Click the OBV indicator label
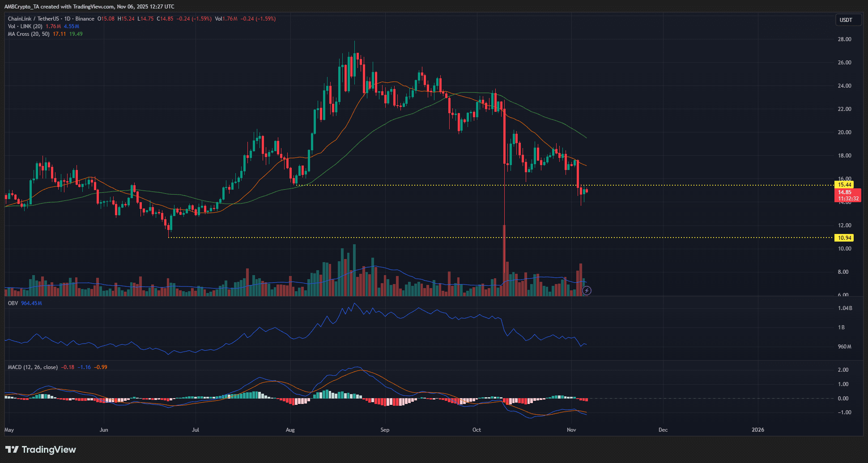The image size is (868, 463). point(12,303)
